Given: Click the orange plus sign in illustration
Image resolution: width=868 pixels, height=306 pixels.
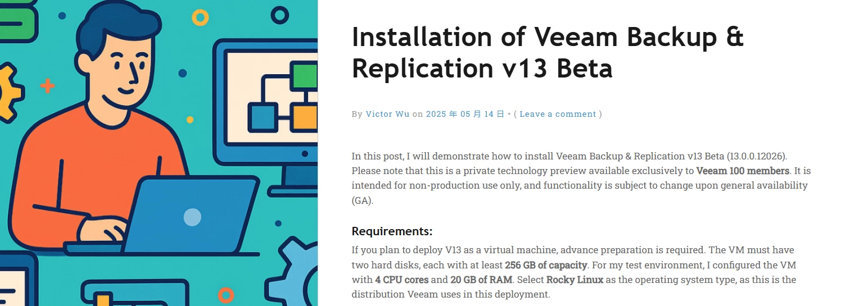Looking at the screenshot, I should [48, 86].
